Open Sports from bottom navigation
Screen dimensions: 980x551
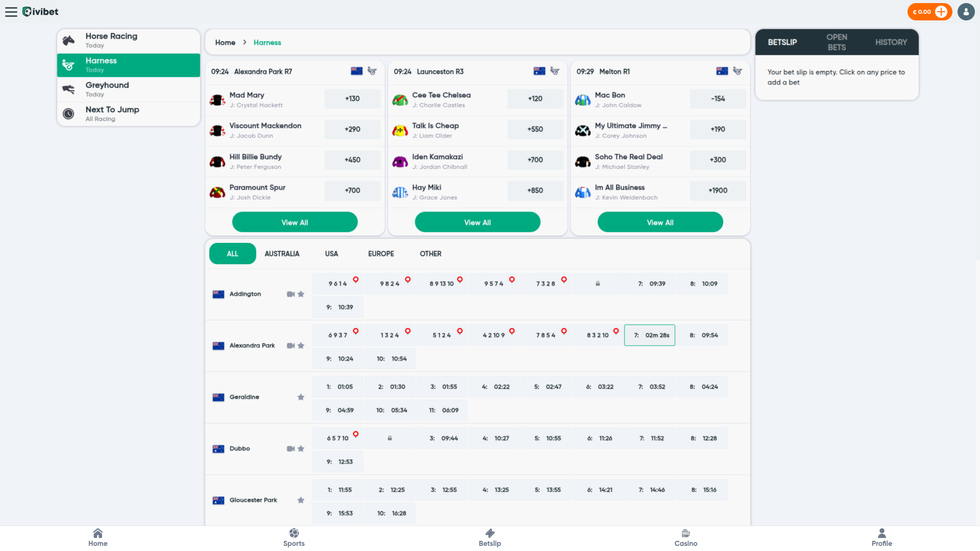[294, 537]
